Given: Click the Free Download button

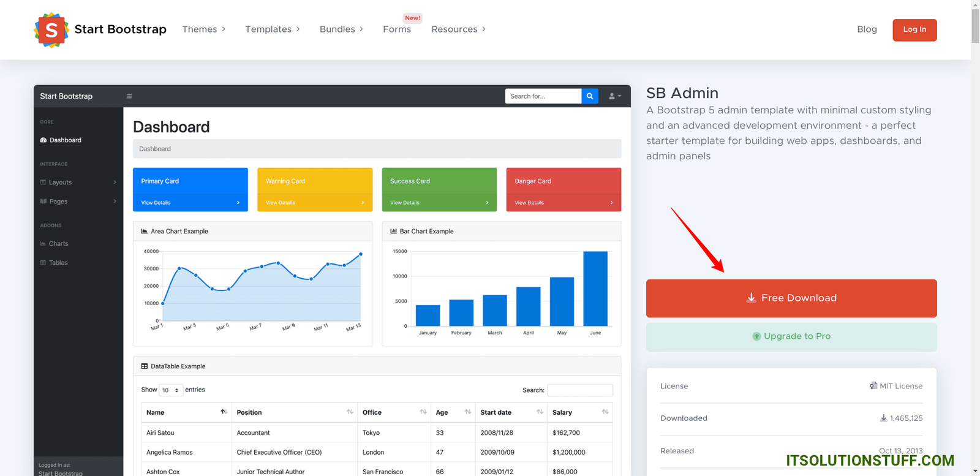Looking at the screenshot, I should 791,298.
